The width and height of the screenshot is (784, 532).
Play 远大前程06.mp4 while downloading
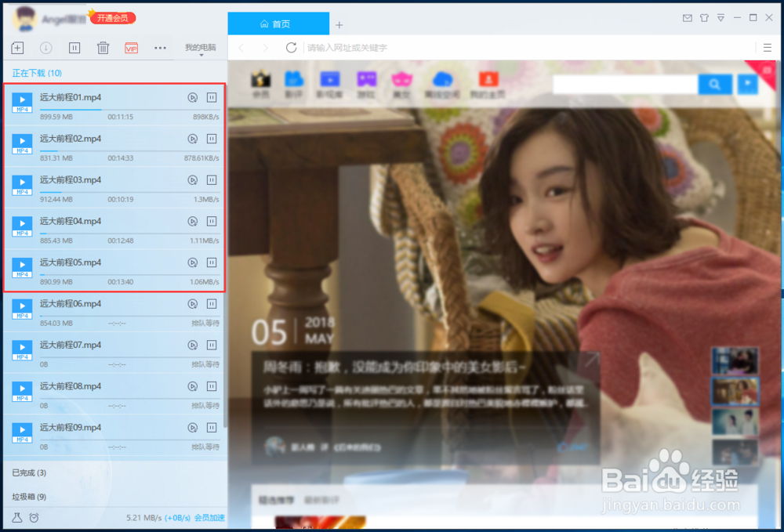pos(193,304)
